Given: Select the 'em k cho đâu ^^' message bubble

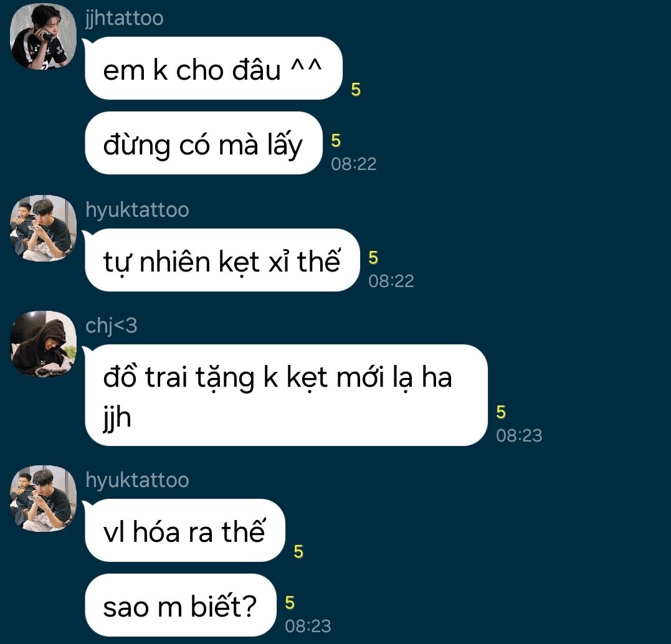Looking at the screenshot, I should pyautogui.click(x=214, y=69).
